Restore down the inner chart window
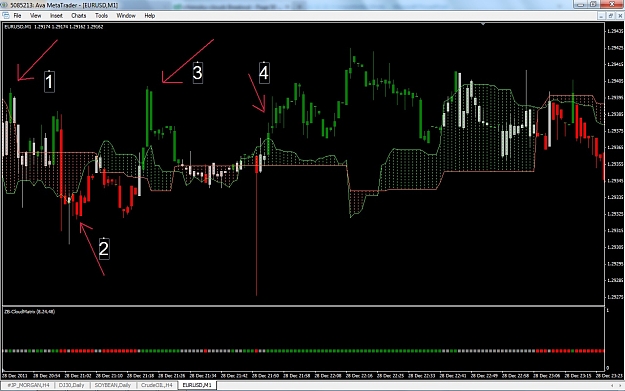The width and height of the screenshot is (625, 391). pyautogui.click(x=611, y=16)
